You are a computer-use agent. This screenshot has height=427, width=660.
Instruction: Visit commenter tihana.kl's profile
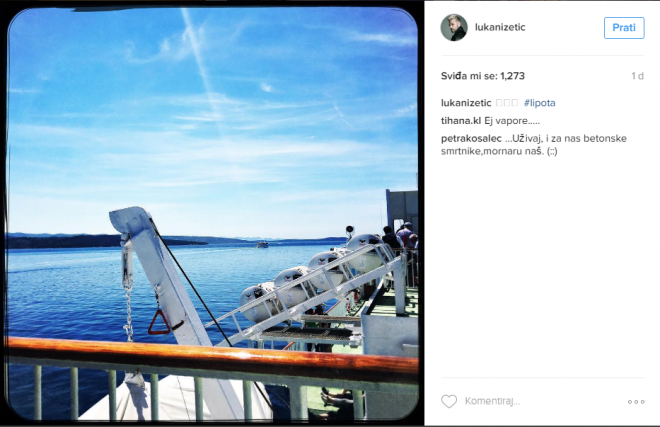click(x=460, y=121)
